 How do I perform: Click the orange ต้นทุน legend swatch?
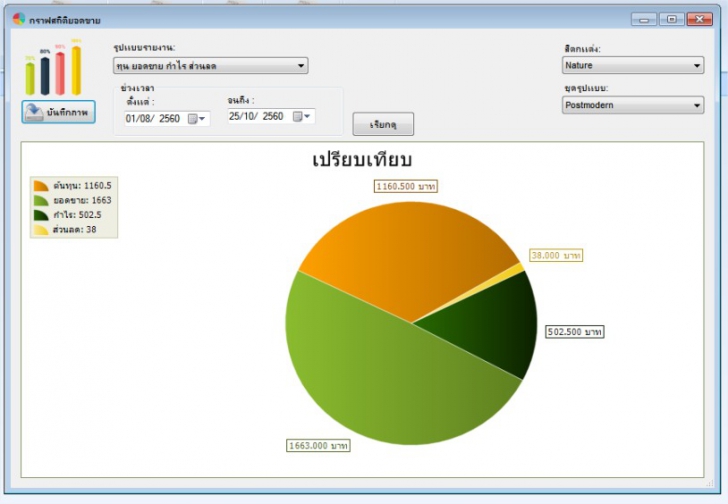tap(41, 186)
